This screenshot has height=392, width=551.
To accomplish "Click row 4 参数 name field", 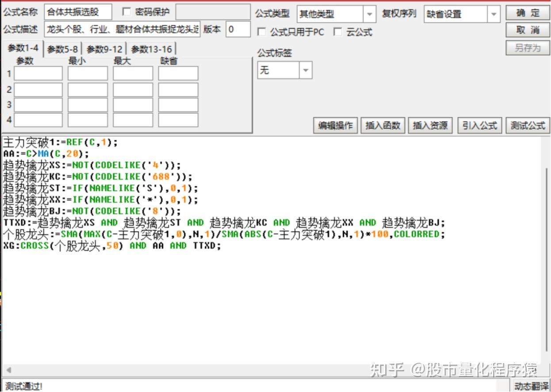I will point(38,120).
